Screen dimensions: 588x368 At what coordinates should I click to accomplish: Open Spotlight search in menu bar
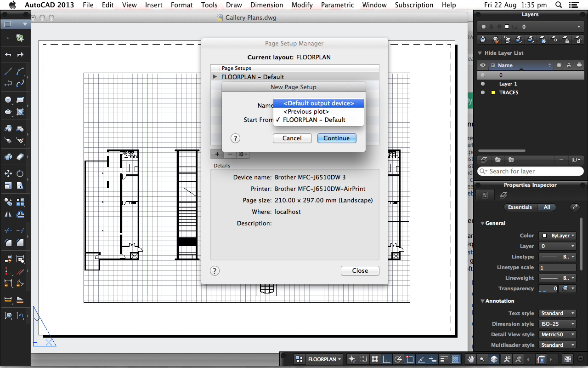coord(558,5)
